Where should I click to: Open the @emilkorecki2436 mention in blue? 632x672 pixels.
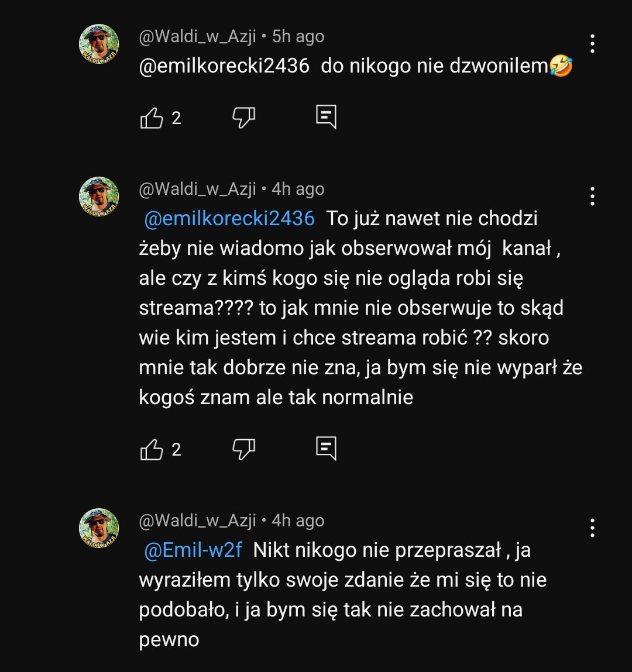point(229,219)
